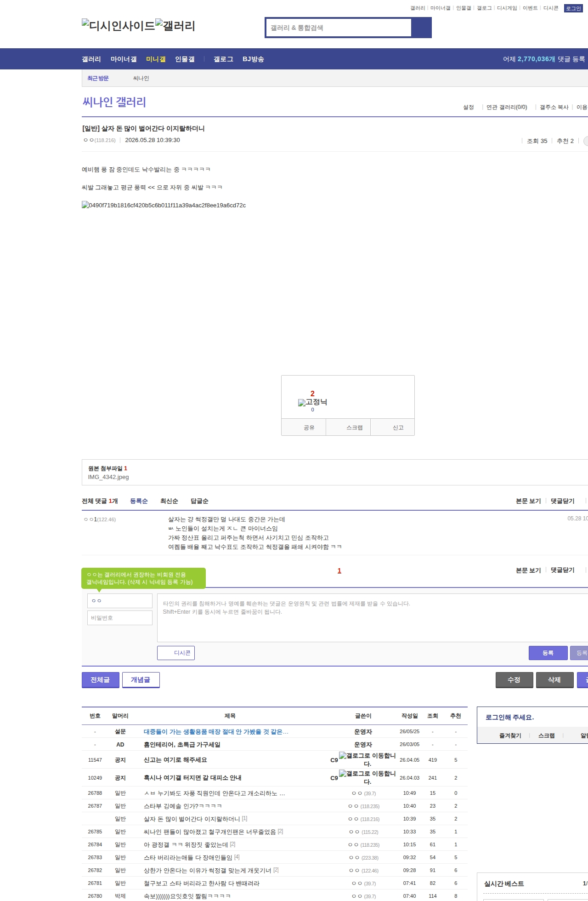Image resolution: width=588 pixels, height=901 pixels.
Task: Click the 신고 report button
Action: coord(393,428)
